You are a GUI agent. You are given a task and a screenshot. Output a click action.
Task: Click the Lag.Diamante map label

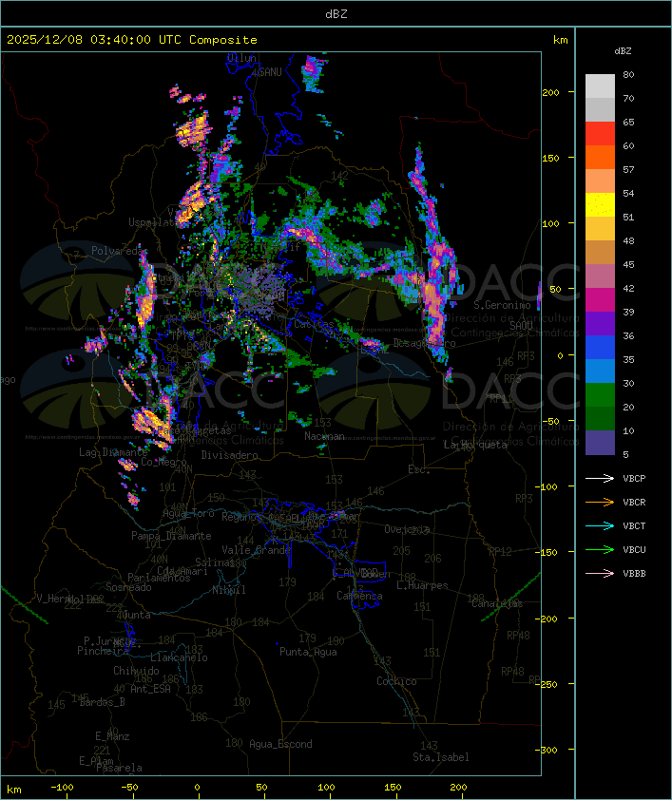113,452
